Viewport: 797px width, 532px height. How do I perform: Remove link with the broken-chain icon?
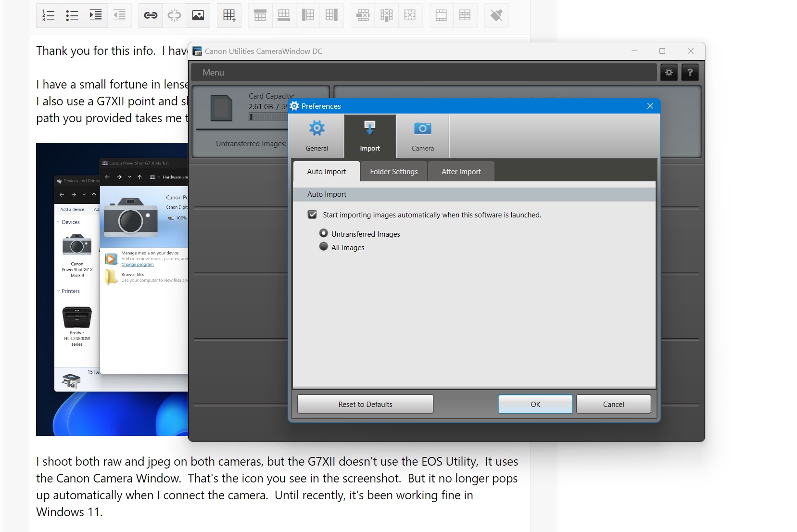tap(174, 15)
